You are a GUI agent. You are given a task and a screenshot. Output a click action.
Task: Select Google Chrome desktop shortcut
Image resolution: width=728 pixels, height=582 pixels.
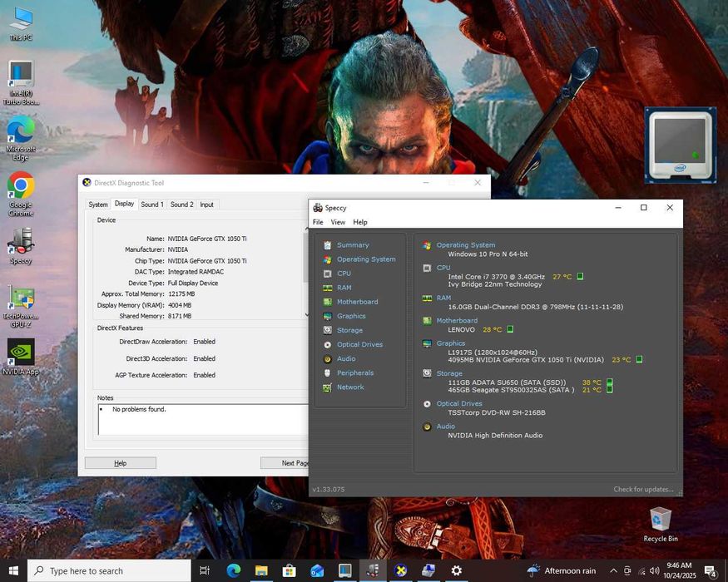(21, 195)
